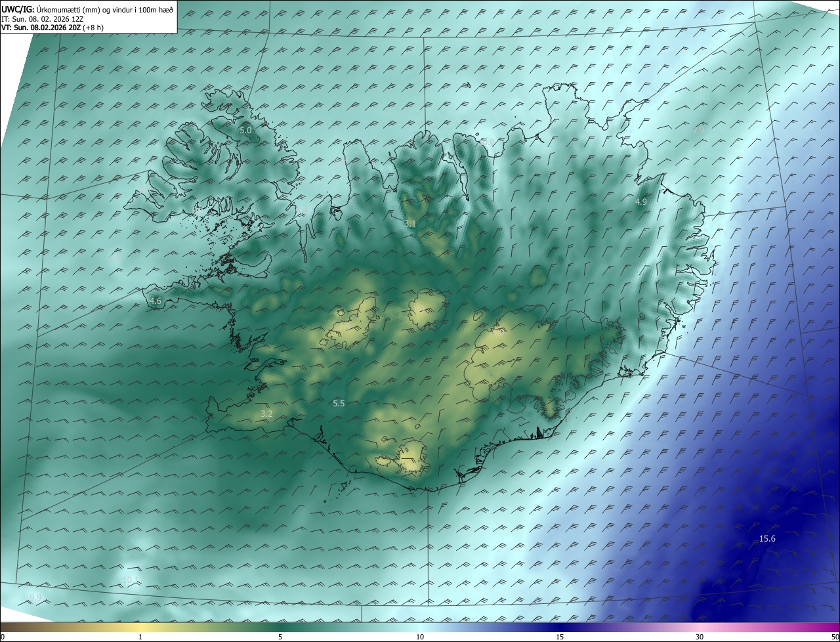Click the 5.5 value label on the map

click(339, 404)
